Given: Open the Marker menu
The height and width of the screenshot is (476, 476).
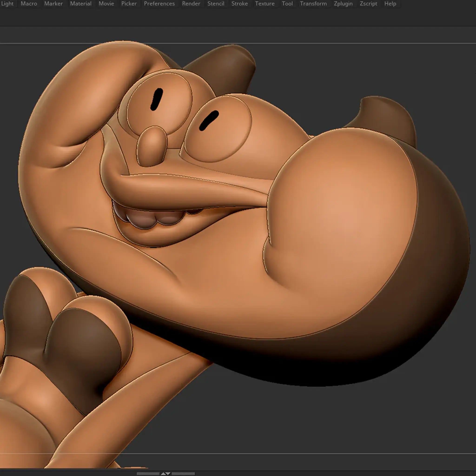Looking at the screenshot, I should (53, 4).
